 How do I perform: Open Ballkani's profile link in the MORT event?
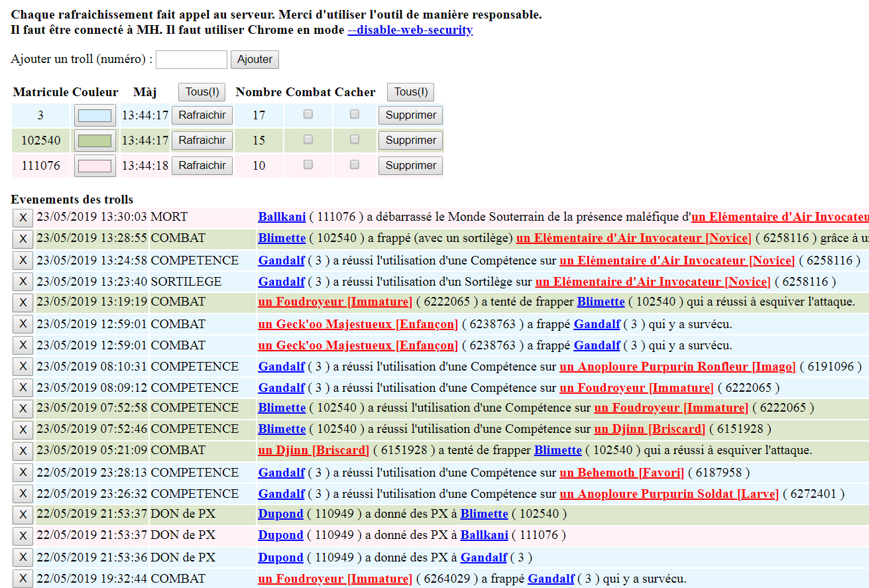pyautogui.click(x=282, y=217)
